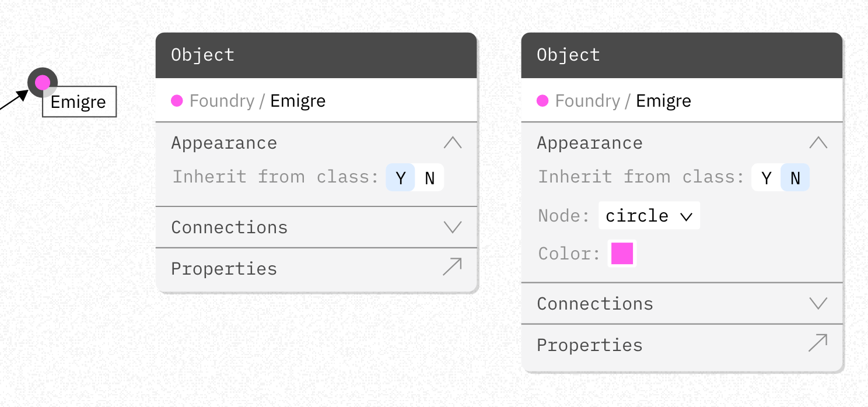This screenshot has width=868, height=407.
Task: Click the Foundry breadcrumb in left panel
Action: coord(222,101)
